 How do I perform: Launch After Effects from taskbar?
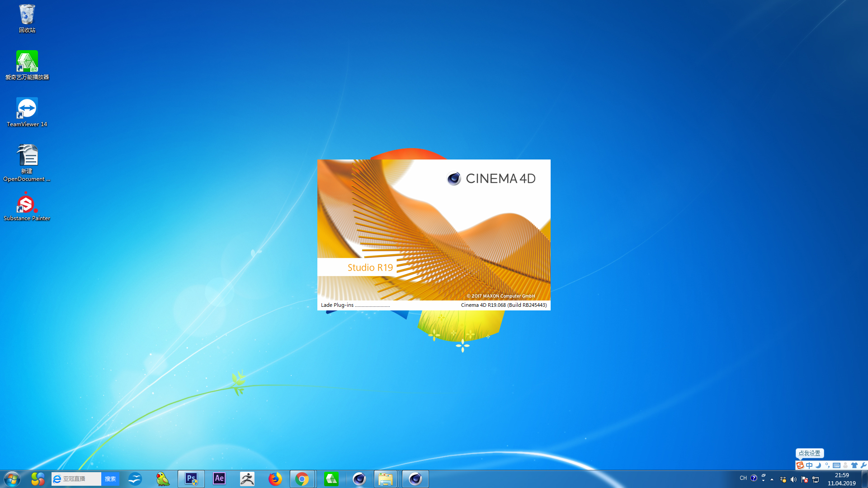coord(219,479)
